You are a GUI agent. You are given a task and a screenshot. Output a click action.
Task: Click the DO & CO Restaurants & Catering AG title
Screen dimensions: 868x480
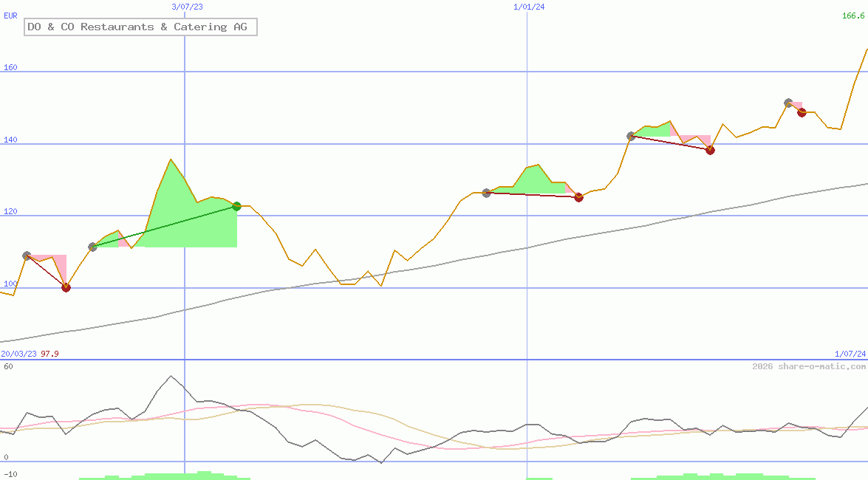coord(140,27)
